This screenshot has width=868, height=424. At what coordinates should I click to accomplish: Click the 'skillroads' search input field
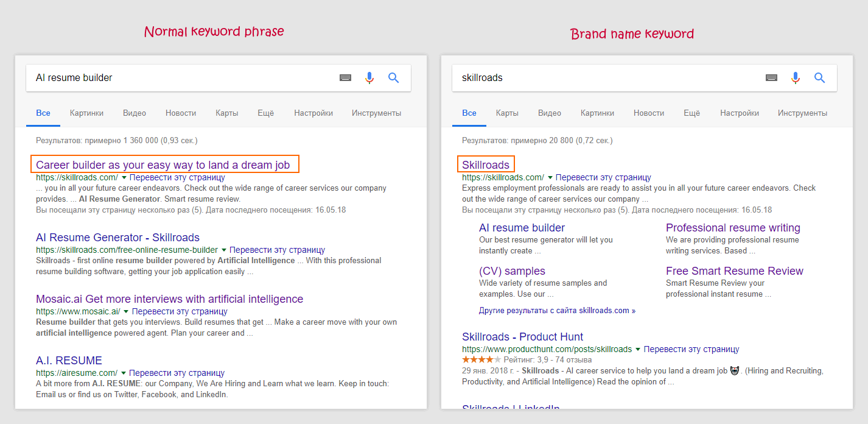pyautogui.click(x=609, y=77)
